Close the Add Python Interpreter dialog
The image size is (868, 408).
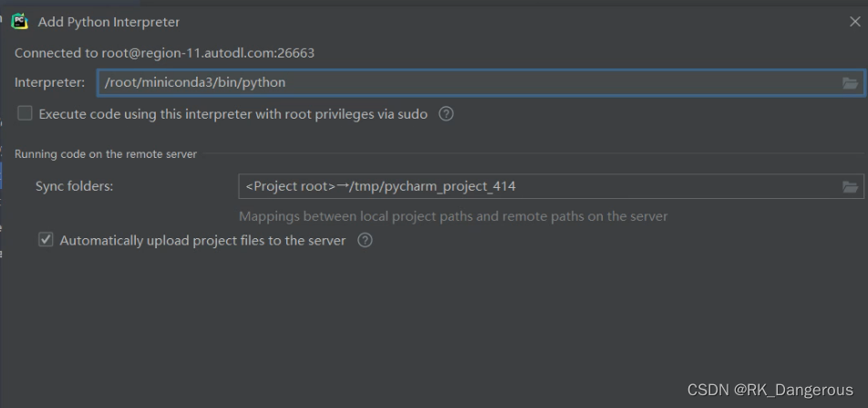tap(854, 22)
